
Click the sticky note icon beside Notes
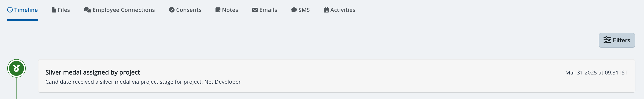[218, 10]
